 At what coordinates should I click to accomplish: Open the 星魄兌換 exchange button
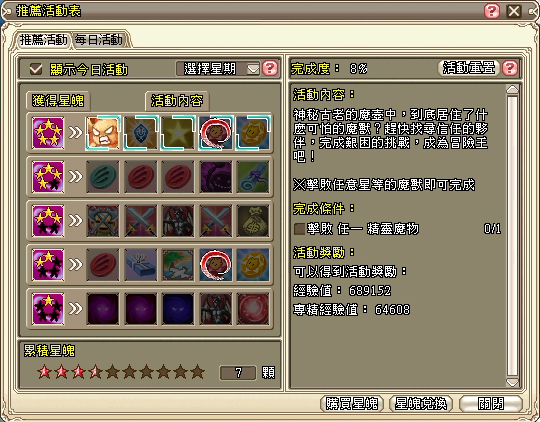point(421,403)
